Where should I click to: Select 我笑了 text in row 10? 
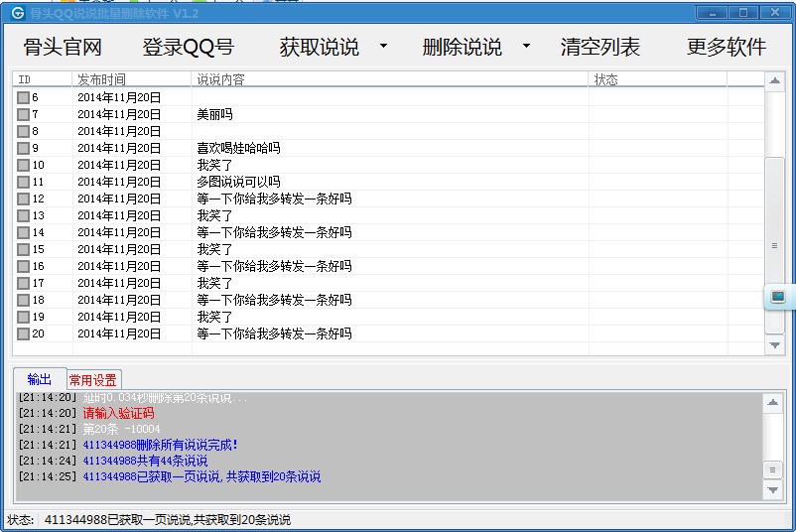click(x=214, y=165)
